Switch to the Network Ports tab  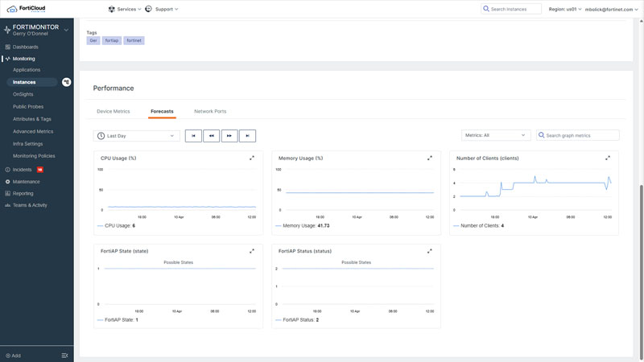tap(210, 111)
